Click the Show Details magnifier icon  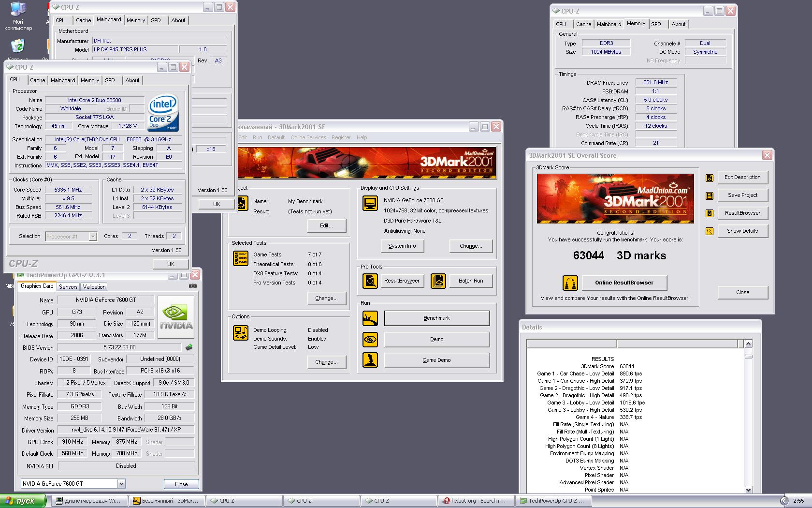(x=709, y=231)
